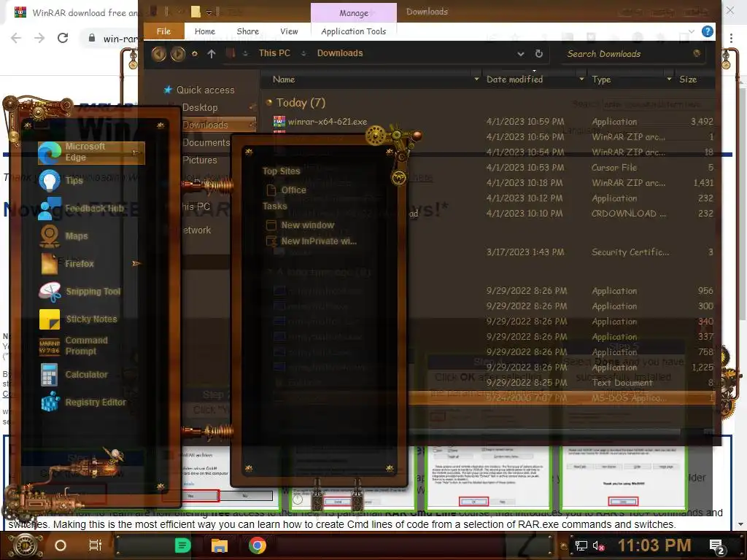
Task: Select winrar-x64-621.exe file
Action: click(x=328, y=122)
